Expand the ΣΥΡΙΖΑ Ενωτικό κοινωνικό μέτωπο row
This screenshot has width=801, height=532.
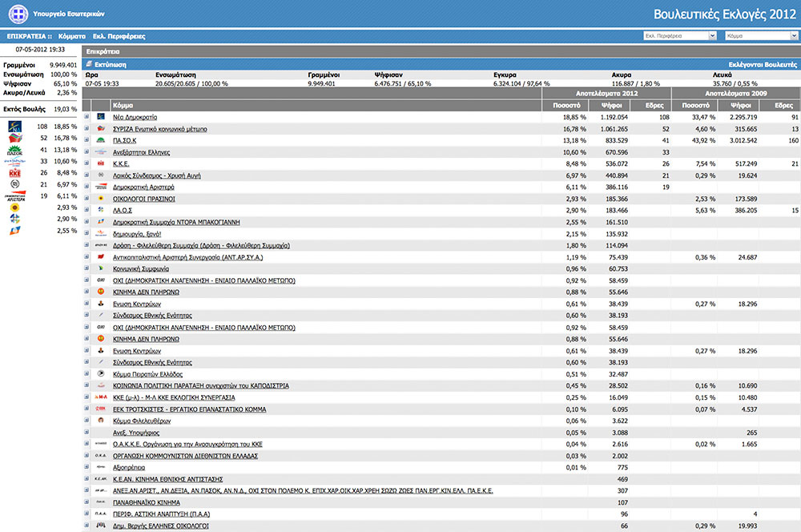[87, 129]
